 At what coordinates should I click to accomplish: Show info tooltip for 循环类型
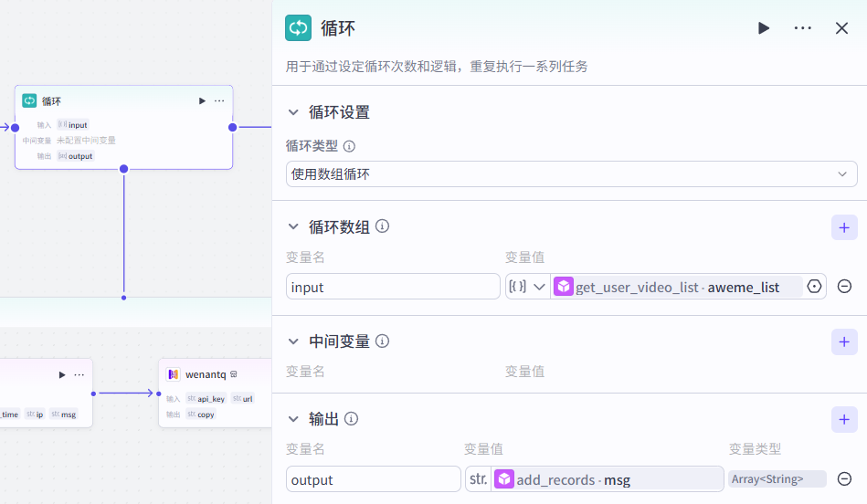(349, 146)
